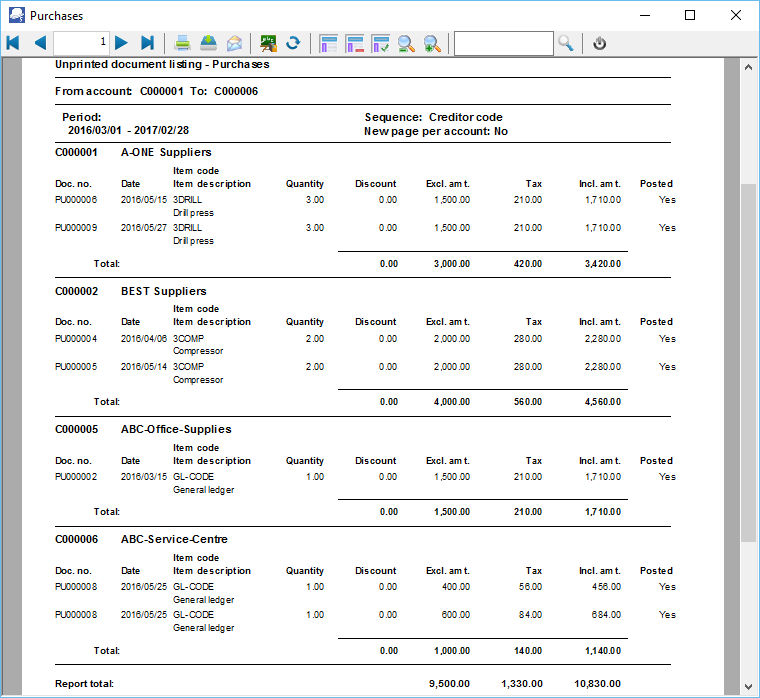This screenshot has height=698, width=760.
Task: Click the zoom out magnifier icon
Action: pos(406,43)
